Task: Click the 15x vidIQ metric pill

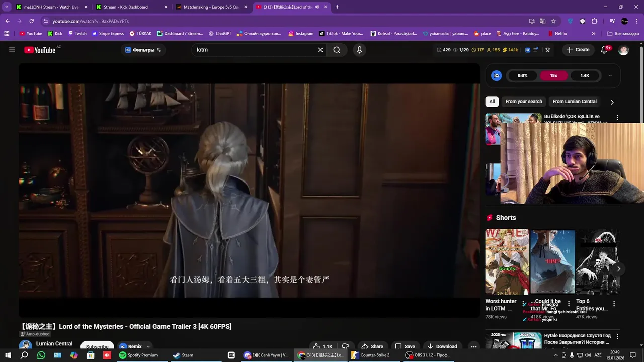Action: (553, 75)
